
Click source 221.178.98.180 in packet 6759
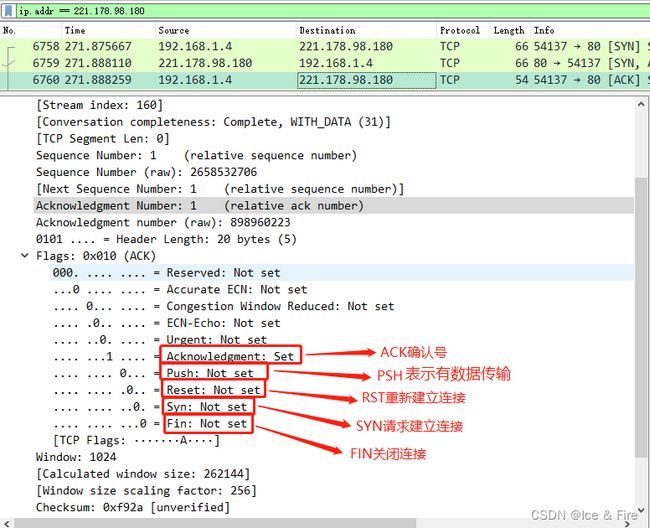205,63
